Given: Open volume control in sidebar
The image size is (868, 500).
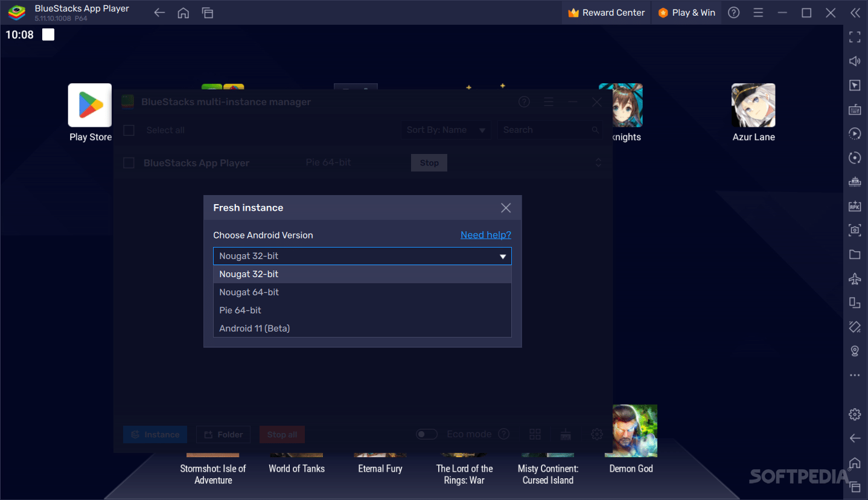Looking at the screenshot, I should click(855, 61).
